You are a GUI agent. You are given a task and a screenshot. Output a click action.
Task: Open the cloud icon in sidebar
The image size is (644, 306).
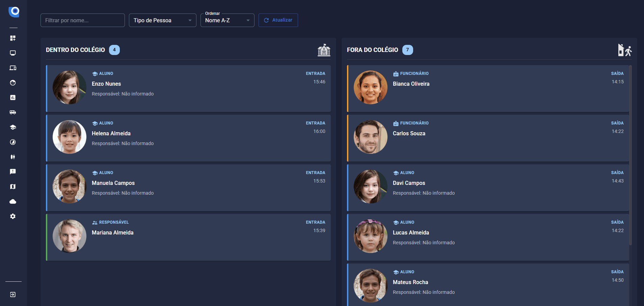[x=13, y=201]
